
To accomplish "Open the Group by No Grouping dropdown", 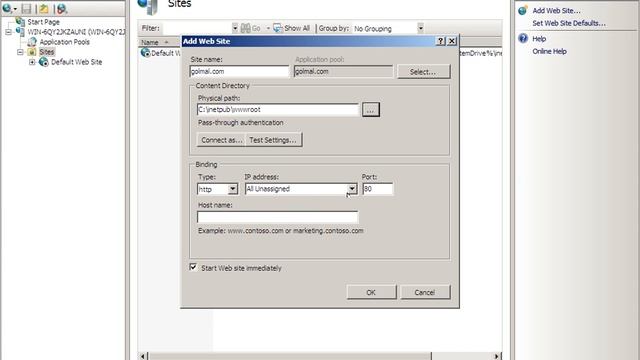I will [x=388, y=29].
